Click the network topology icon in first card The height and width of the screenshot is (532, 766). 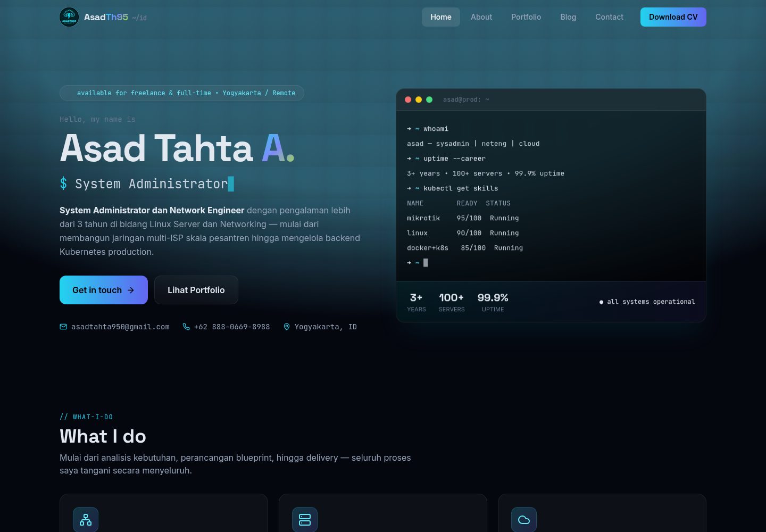[x=86, y=520]
